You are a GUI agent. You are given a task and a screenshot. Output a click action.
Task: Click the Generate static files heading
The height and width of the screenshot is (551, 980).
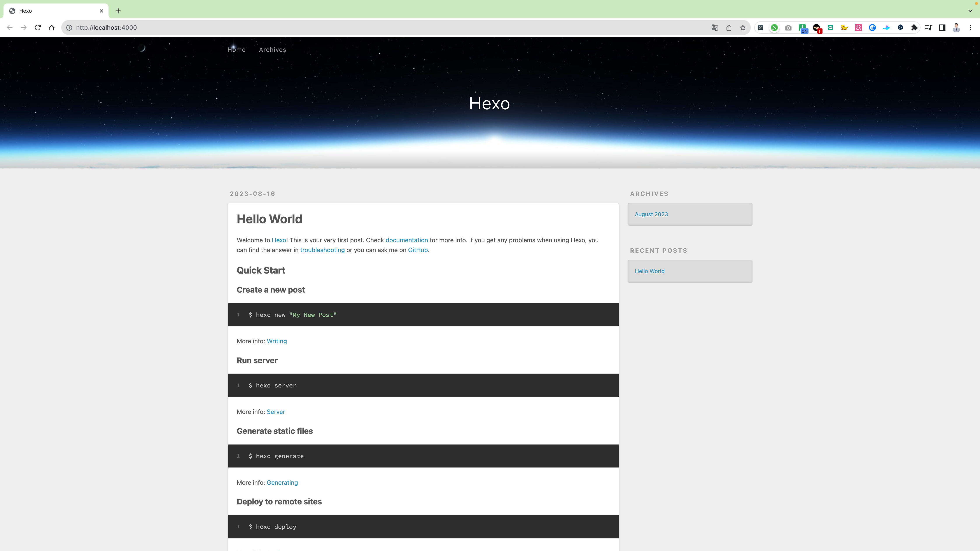[275, 431]
